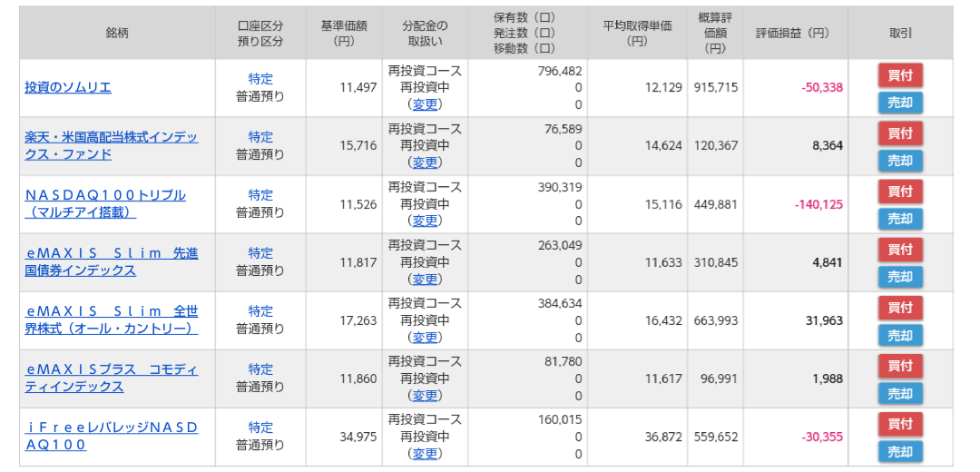Click 買付 for NASDAQ100トリプル row
The width and height of the screenshot is (980, 472).
pos(900,192)
